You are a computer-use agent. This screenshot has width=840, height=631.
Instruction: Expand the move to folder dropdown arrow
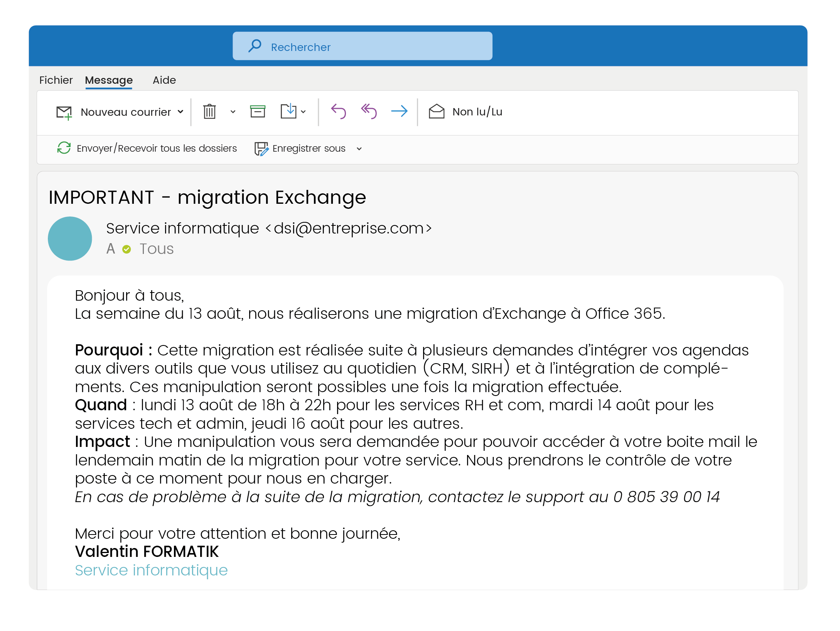(x=304, y=112)
